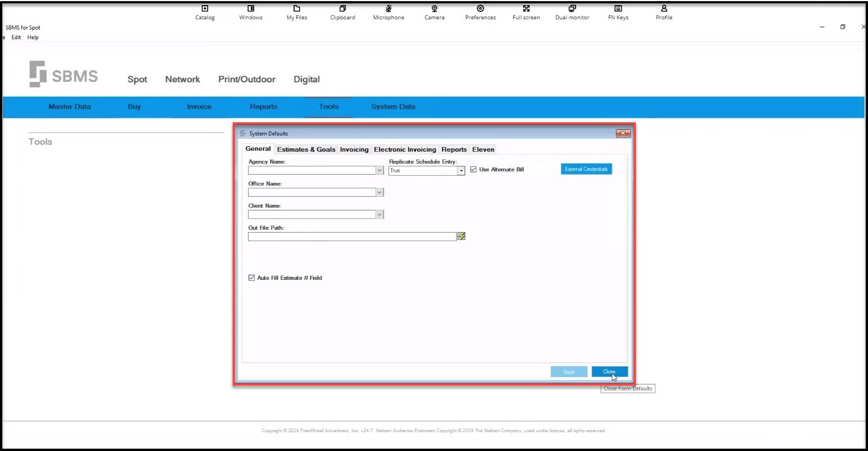Open the Catalog icon in top toolbar
Screen dimensions: 868x451
click(205, 9)
